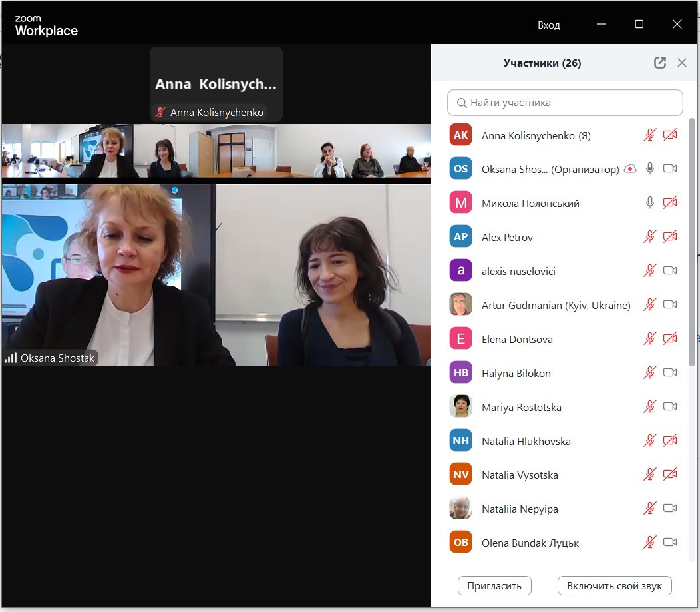
Task: Click the Zoom Workplace logo
Action: [46, 25]
